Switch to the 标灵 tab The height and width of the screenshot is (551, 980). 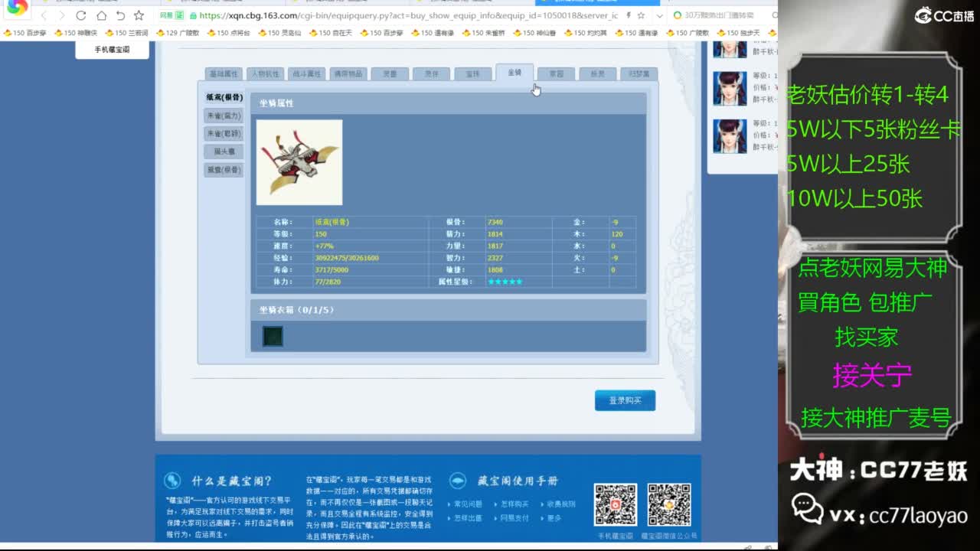(x=597, y=74)
